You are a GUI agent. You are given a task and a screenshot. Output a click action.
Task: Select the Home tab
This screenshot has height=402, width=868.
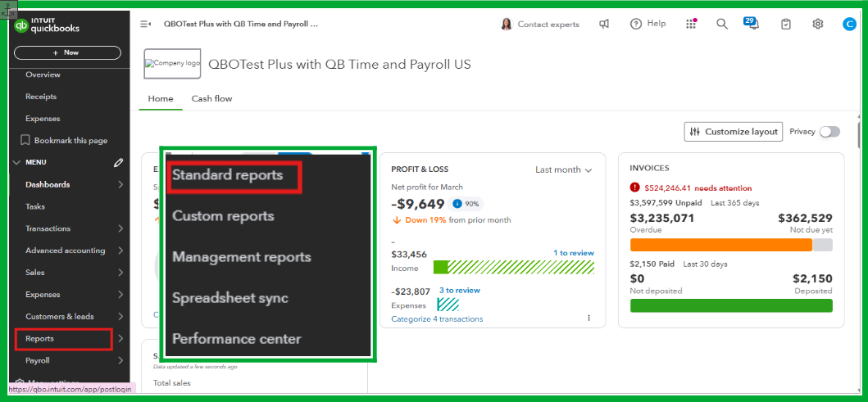161,99
